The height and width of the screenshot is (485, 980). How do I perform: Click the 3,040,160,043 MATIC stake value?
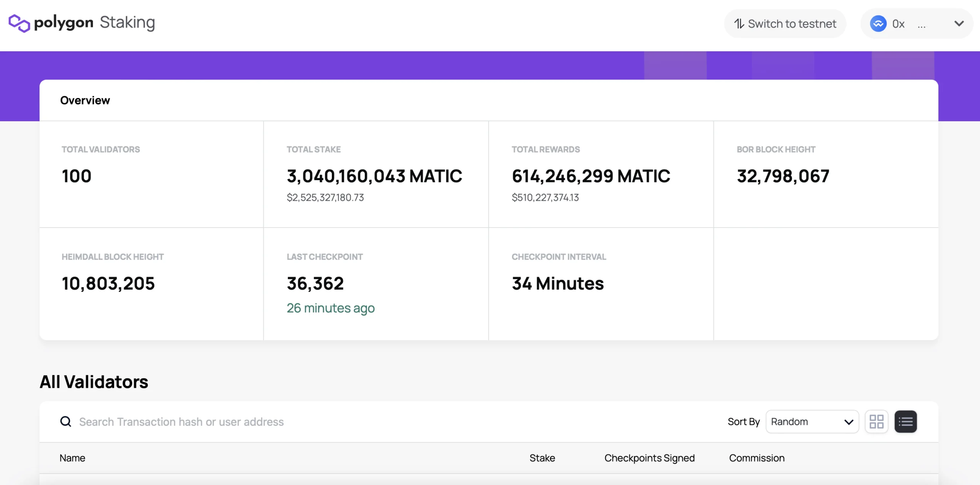tap(374, 176)
